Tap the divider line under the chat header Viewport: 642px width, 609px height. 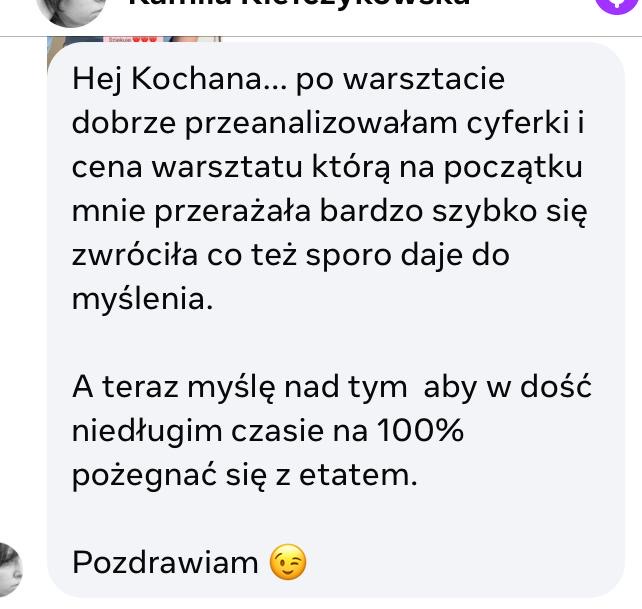coord(321,36)
